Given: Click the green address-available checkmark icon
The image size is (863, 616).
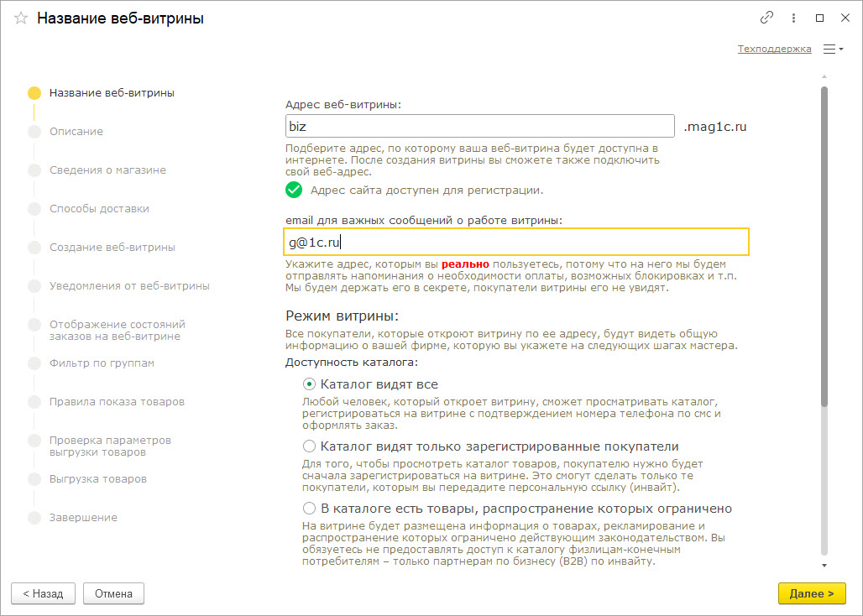Looking at the screenshot, I should point(294,190).
